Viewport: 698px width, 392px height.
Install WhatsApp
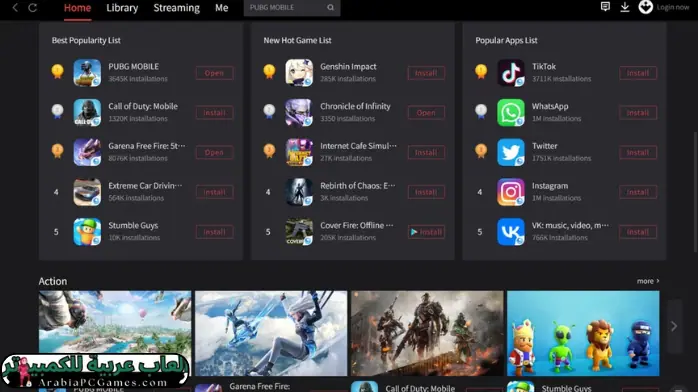[638, 113]
